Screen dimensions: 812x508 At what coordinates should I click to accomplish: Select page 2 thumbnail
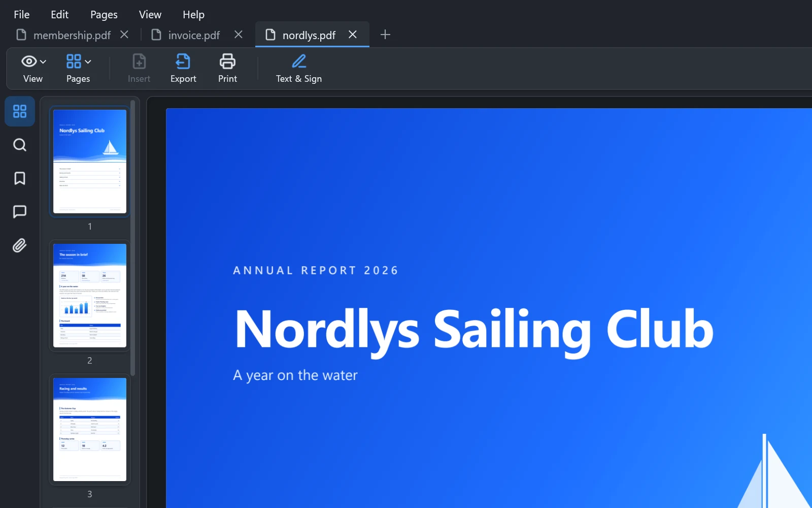(90, 296)
